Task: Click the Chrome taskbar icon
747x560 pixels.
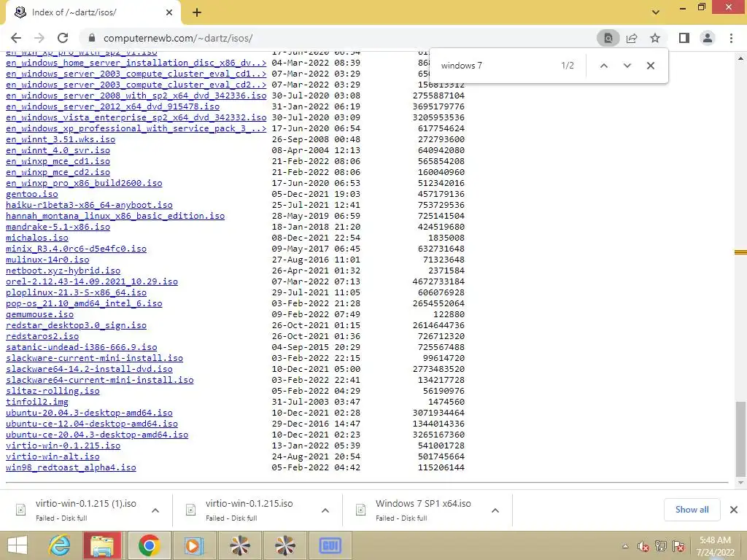Action: pyautogui.click(x=149, y=545)
